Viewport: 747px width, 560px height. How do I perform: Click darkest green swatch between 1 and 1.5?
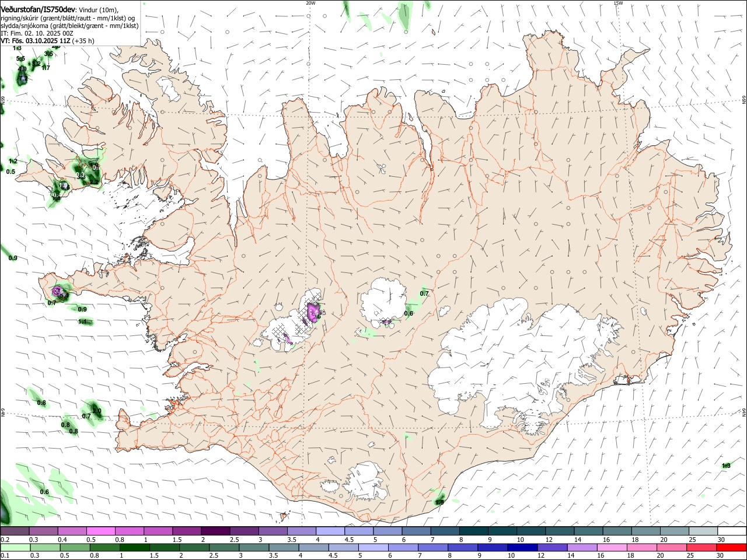point(134,547)
